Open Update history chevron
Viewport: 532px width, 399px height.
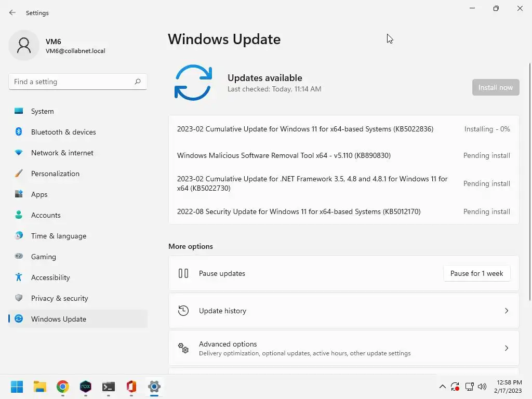point(506,311)
